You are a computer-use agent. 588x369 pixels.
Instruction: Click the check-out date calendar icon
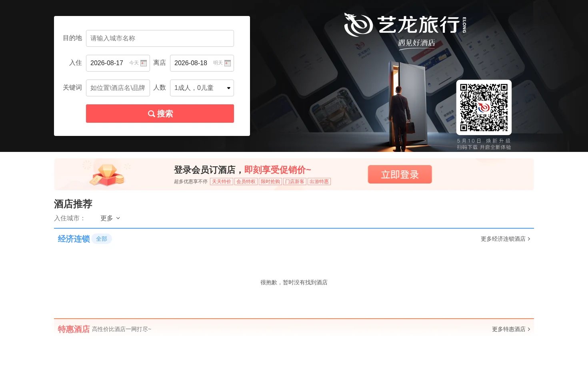click(228, 63)
